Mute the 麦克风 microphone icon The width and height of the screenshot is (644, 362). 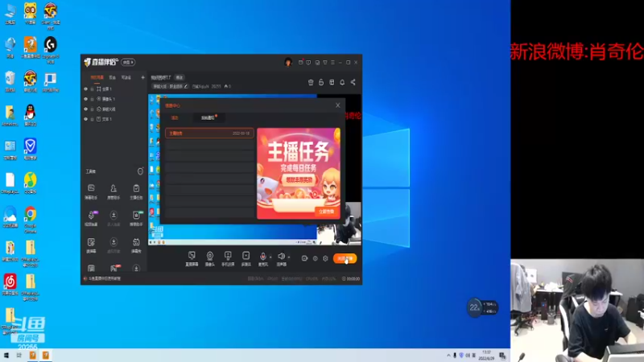point(263,256)
